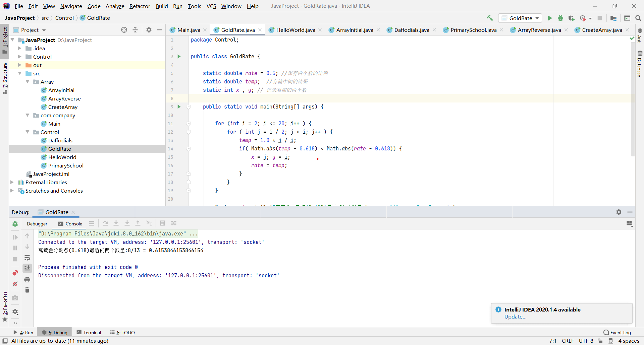644x345 pixels.
Task: Select Daffodials class in project tree
Action: pyautogui.click(x=60, y=140)
